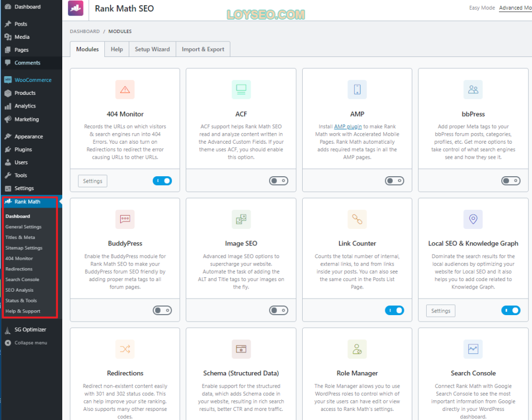Open Search Console submenu item in sidebar
Image resolution: width=532 pixels, height=420 pixels.
coord(22,279)
